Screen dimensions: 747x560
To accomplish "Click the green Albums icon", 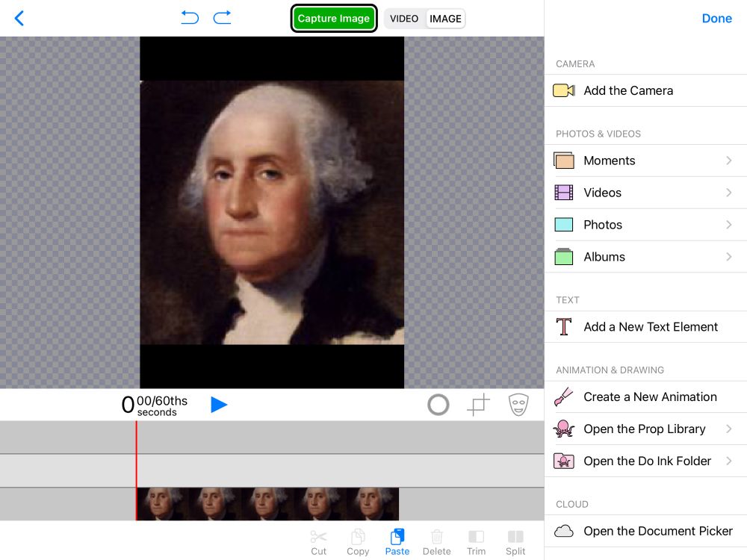I will point(563,257).
